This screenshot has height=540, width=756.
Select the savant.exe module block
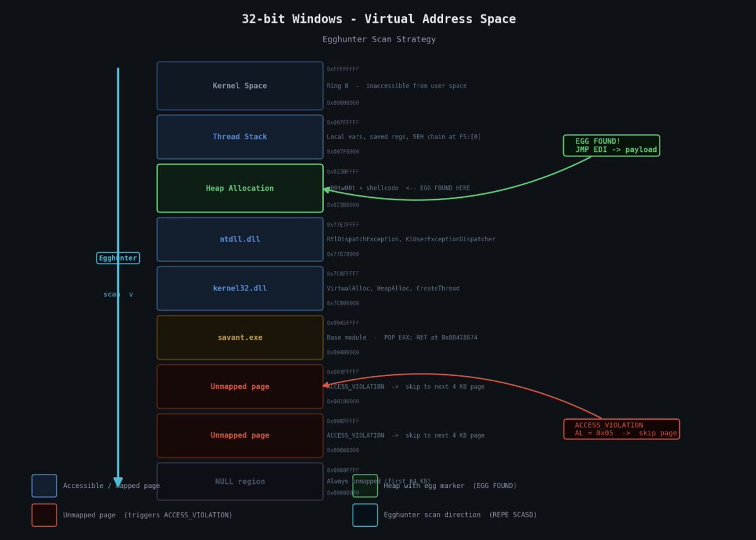[x=240, y=338]
